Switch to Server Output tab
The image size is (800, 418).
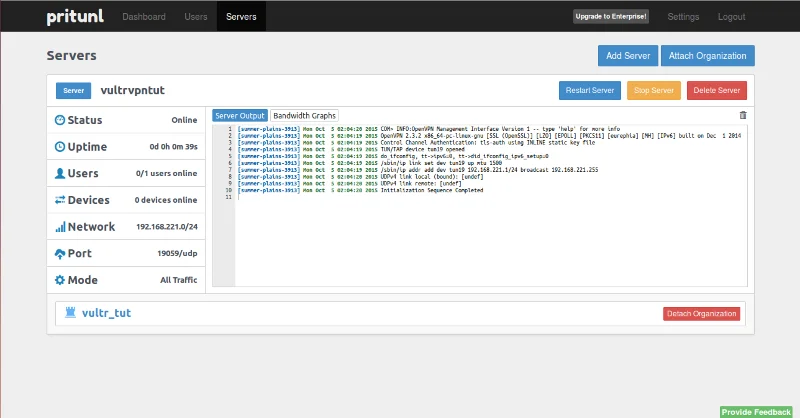(240, 116)
